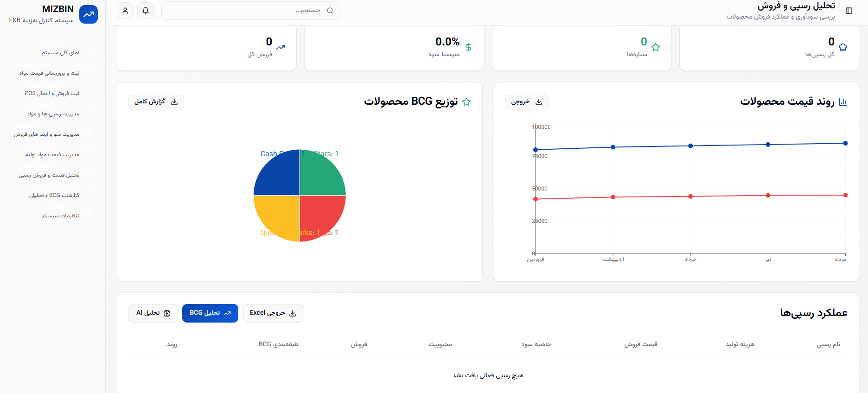Image resolution: width=868 pixels, height=393 pixels.
Task: Sort by حاشیه سود column header
Action: coord(536,344)
